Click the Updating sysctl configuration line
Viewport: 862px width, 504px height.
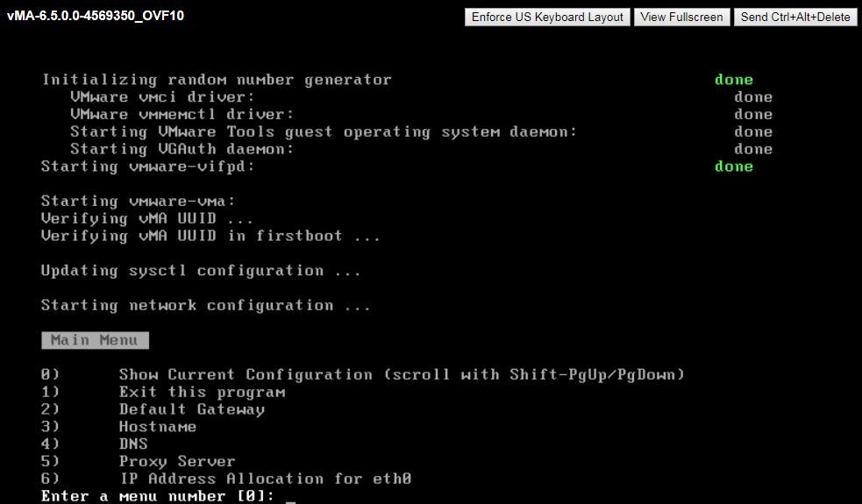pyautogui.click(x=201, y=271)
